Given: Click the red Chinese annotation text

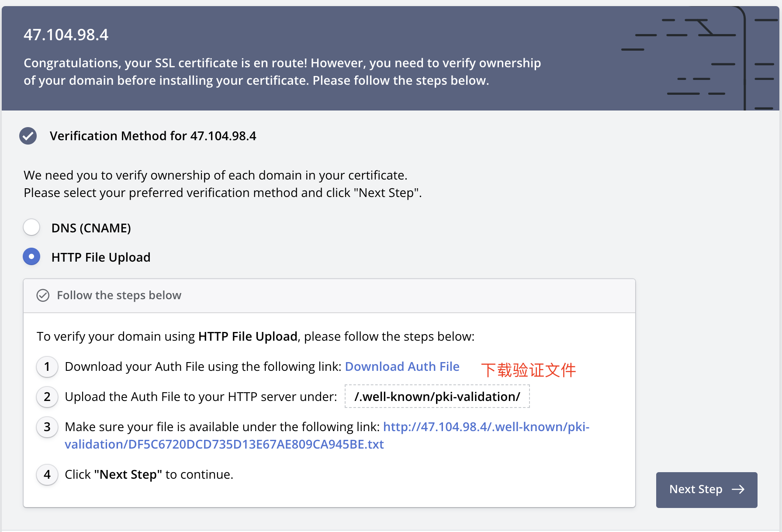Looking at the screenshot, I should point(528,370).
